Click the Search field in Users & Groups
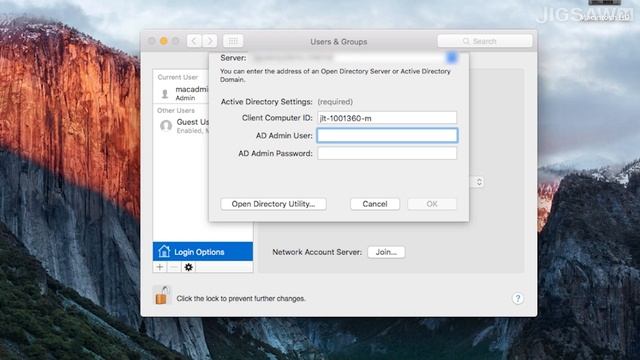The image size is (640, 360). [x=484, y=41]
